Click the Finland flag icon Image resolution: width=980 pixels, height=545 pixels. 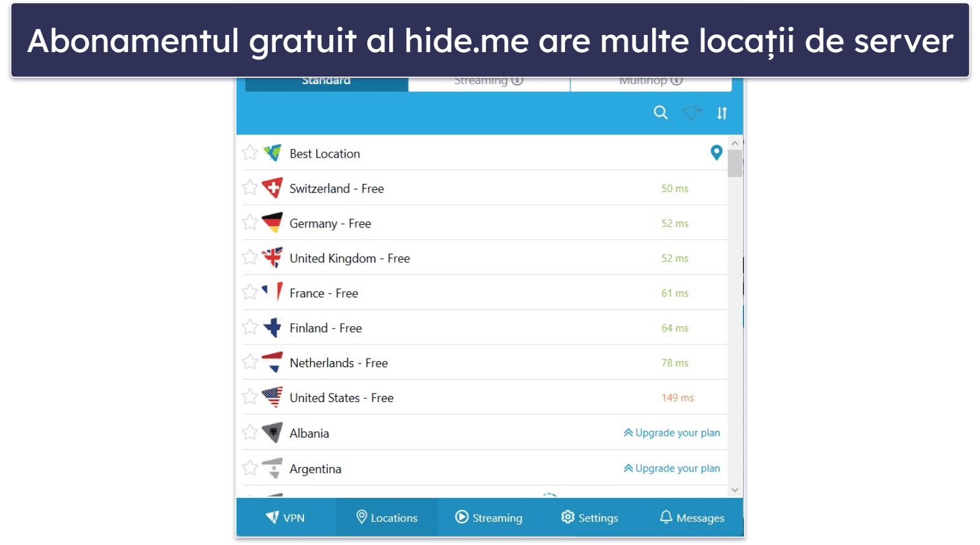[x=272, y=327]
